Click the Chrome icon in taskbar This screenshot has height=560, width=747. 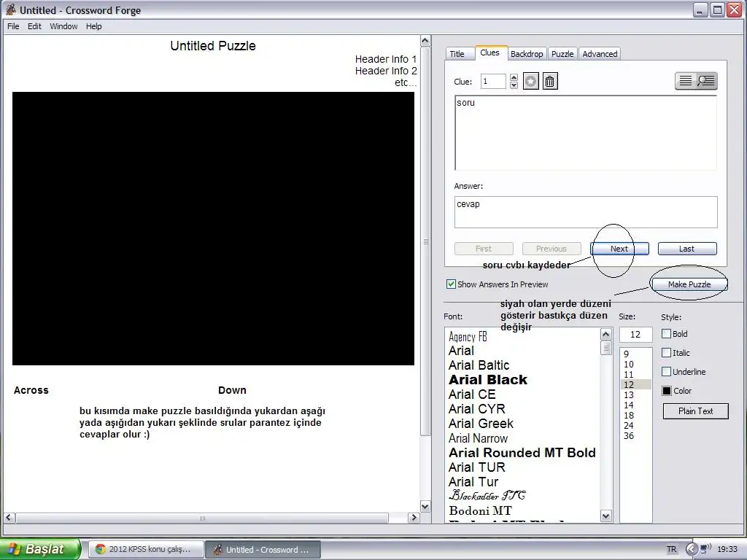coord(100,549)
